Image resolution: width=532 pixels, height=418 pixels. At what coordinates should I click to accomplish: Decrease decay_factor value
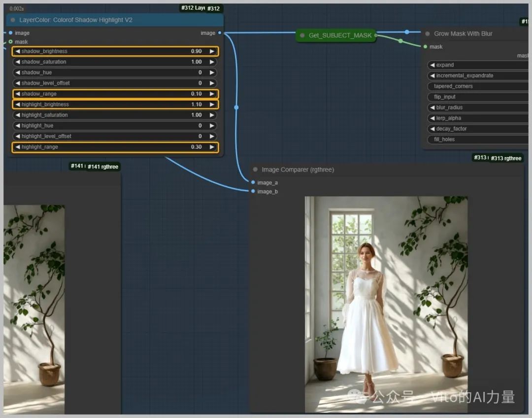432,129
